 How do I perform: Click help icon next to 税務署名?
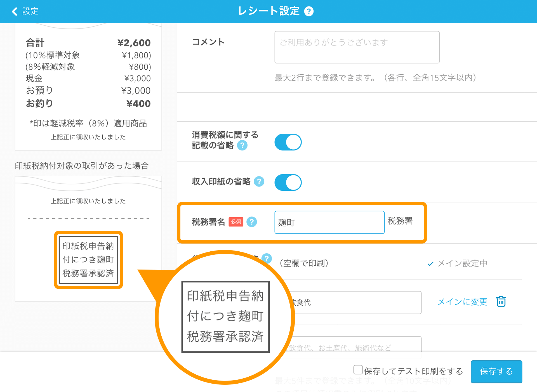(252, 222)
